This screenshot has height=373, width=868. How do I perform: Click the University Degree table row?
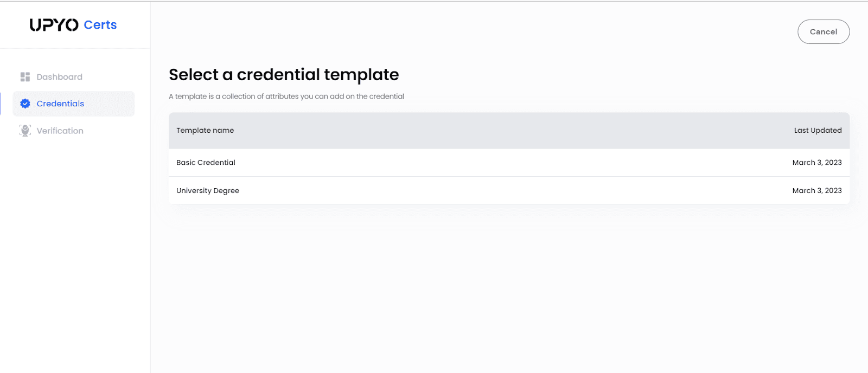point(509,190)
